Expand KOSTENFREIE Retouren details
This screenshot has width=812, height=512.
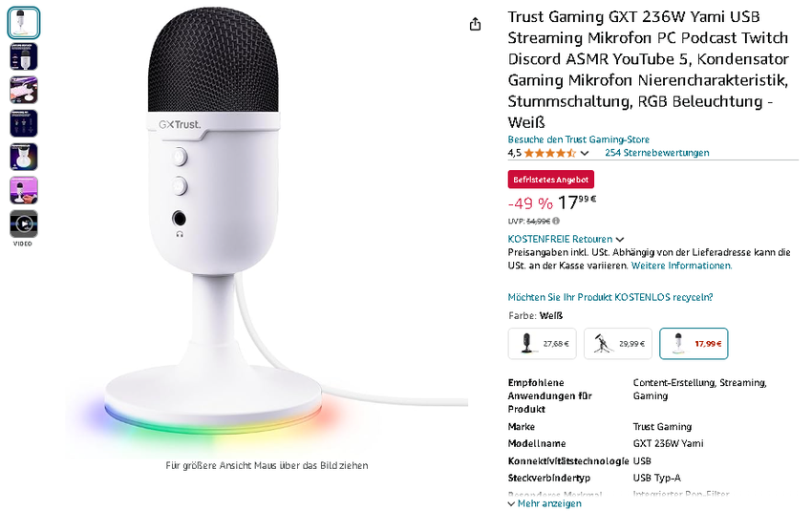[x=566, y=239]
